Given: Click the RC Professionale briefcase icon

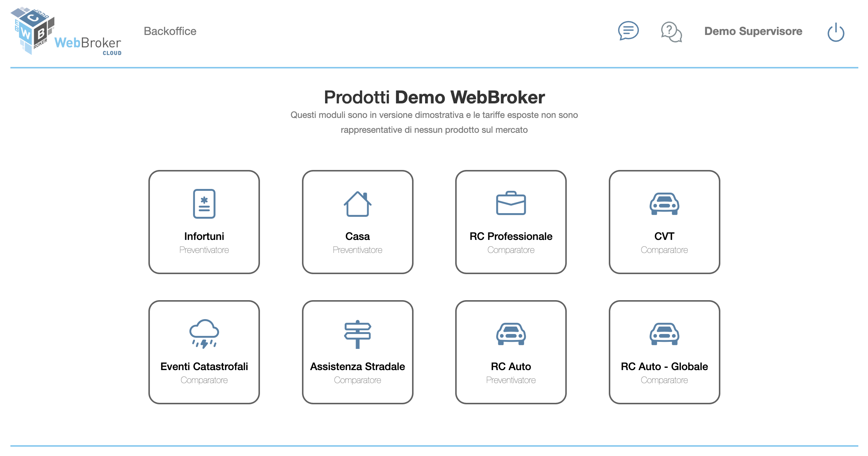Looking at the screenshot, I should click(511, 203).
